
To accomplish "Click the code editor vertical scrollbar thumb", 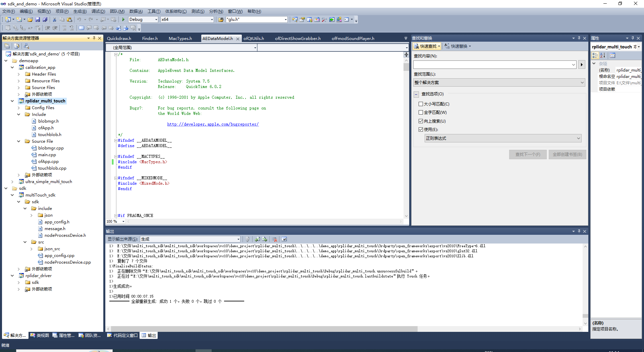I will coord(406,67).
